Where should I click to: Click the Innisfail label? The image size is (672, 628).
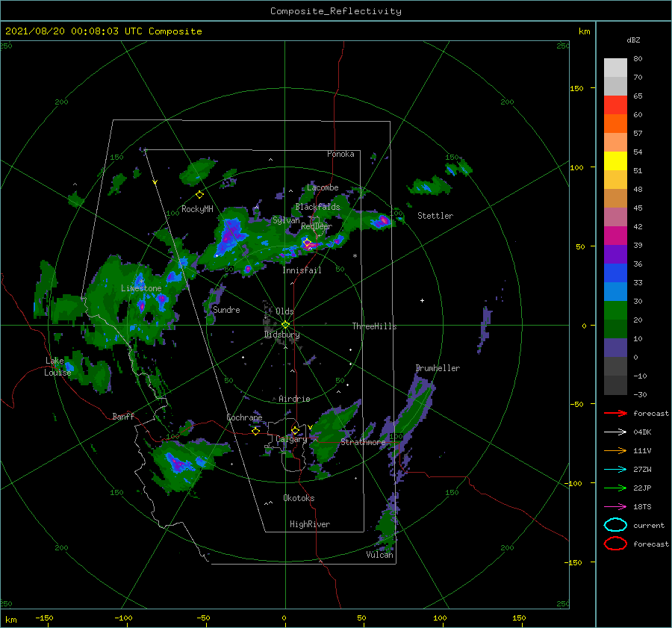[x=302, y=270]
